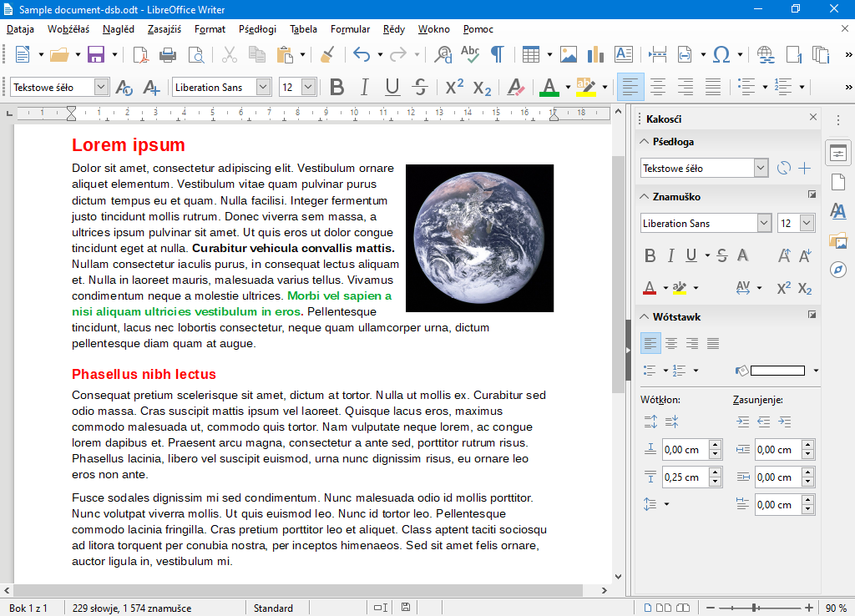This screenshot has height=616, width=855.
Task: Click the Insert Chart icon
Action: point(595,55)
